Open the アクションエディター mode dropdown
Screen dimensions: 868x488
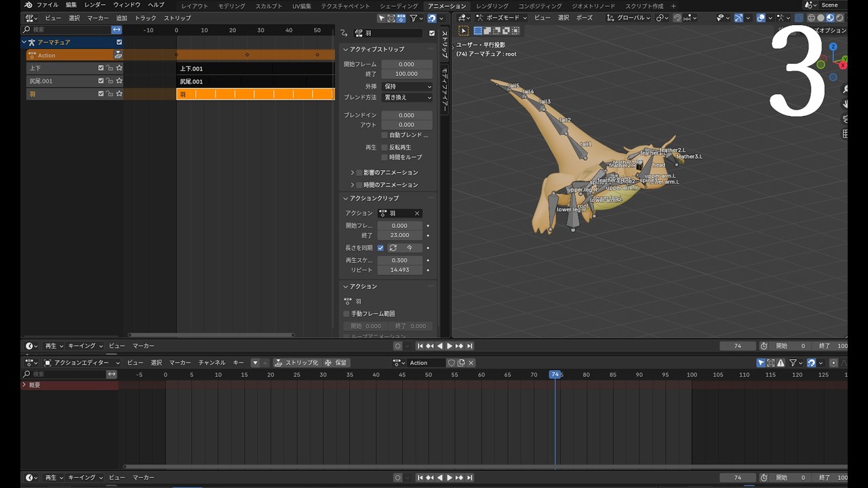(x=83, y=363)
